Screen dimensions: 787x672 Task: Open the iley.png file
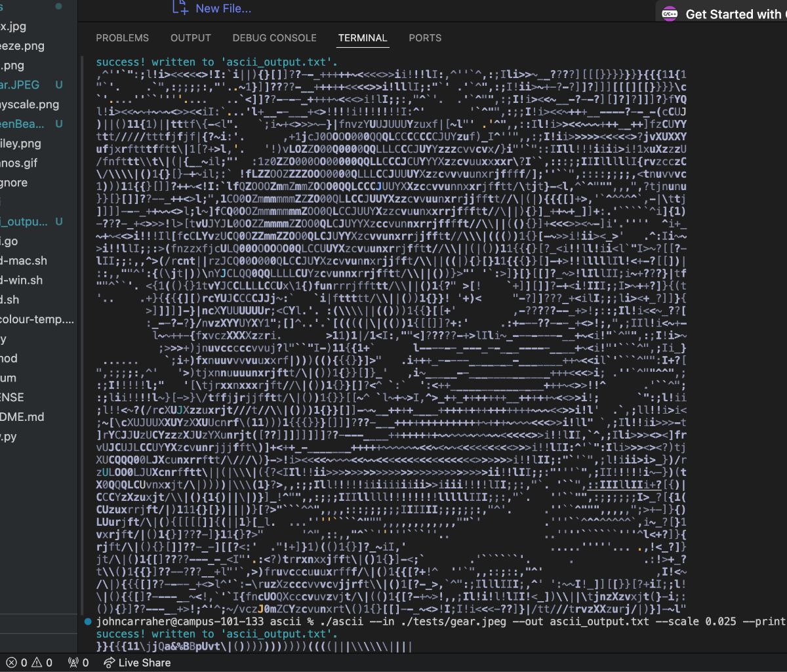tap(20, 144)
